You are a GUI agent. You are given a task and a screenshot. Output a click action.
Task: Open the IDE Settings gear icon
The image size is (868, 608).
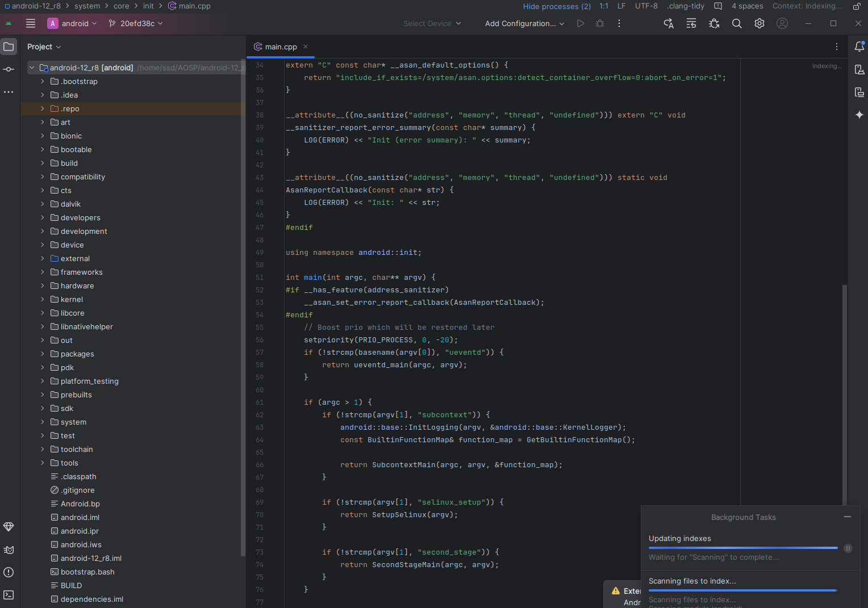click(x=759, y=23)
